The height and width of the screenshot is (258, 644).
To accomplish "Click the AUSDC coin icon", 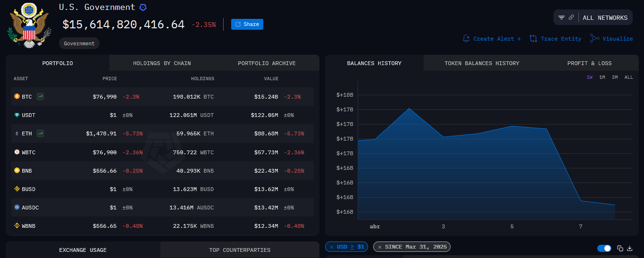I will [x=17, y=208].
